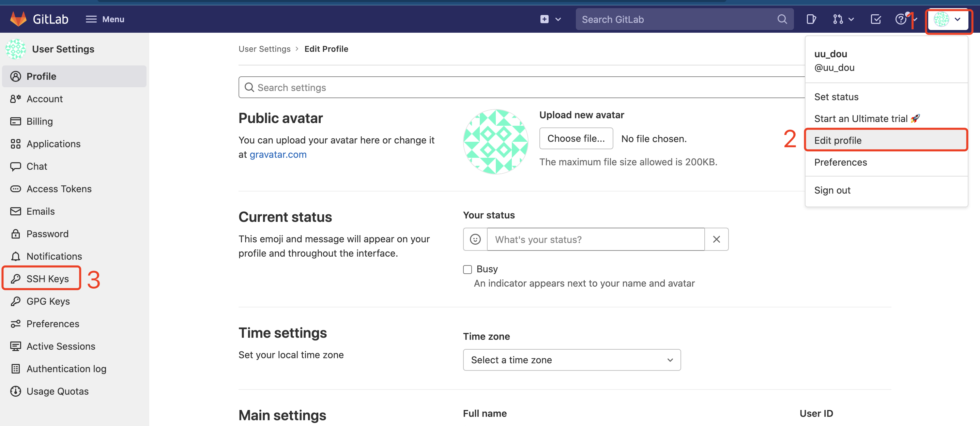Image resolution: width=980 pixels, height=426 pixels.
Task: Open the status emoji picker
Action: point(475,239)
